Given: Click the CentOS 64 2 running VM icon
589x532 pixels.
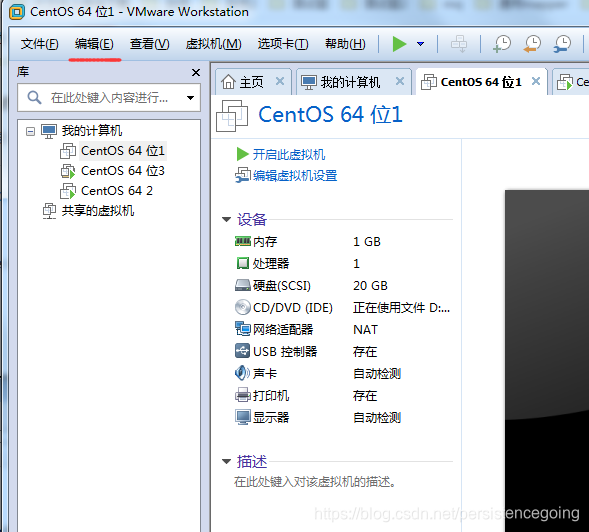Looking at the screenshot, I should [x=68, y=191].
